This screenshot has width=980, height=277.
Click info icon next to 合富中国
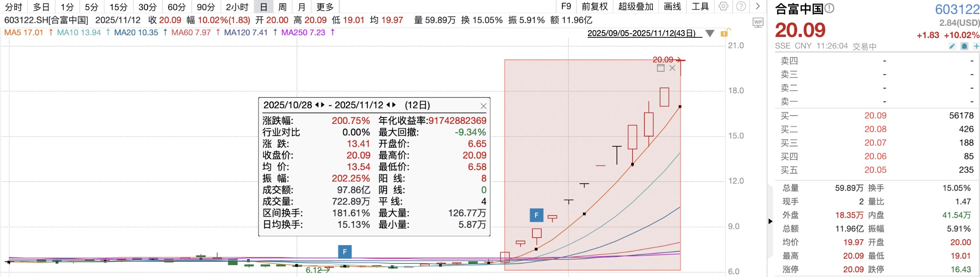[829, 8]
